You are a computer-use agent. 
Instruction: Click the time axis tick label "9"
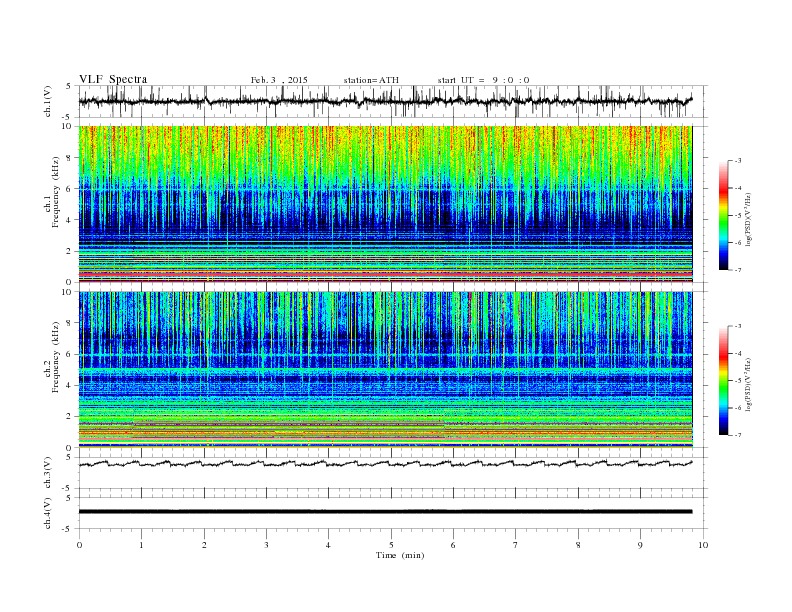[640, 545]
